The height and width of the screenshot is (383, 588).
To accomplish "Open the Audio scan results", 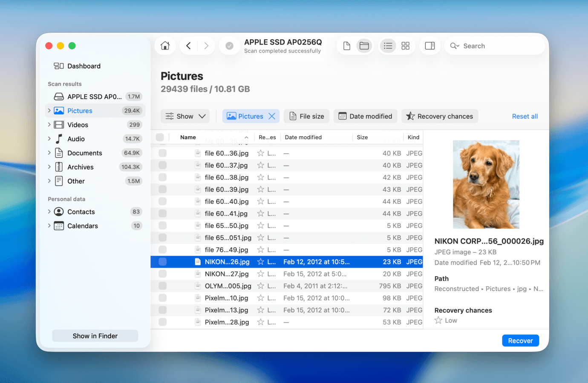I will [76, 138].
